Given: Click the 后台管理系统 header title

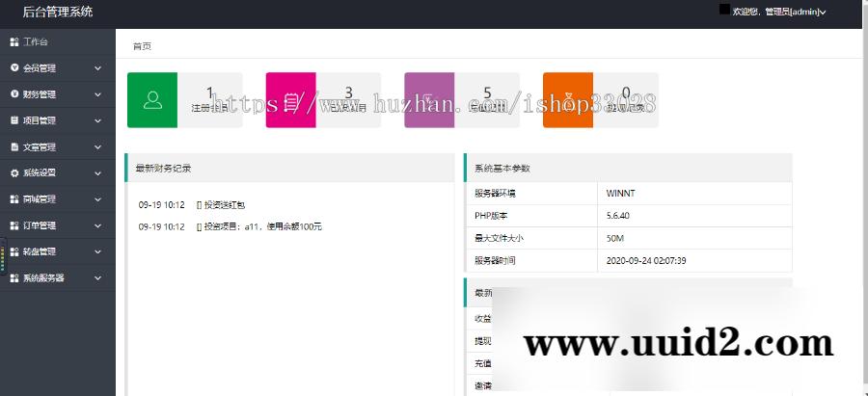Looking at the screenshot, I should [x=58, y=12].
